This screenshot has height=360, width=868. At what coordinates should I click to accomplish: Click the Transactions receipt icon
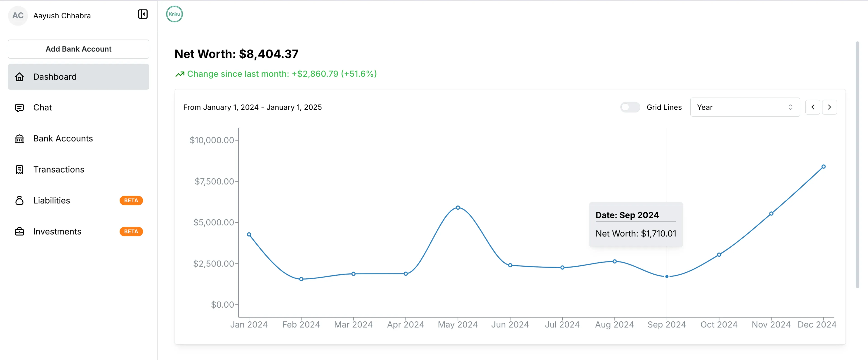(x=19, y=170)
